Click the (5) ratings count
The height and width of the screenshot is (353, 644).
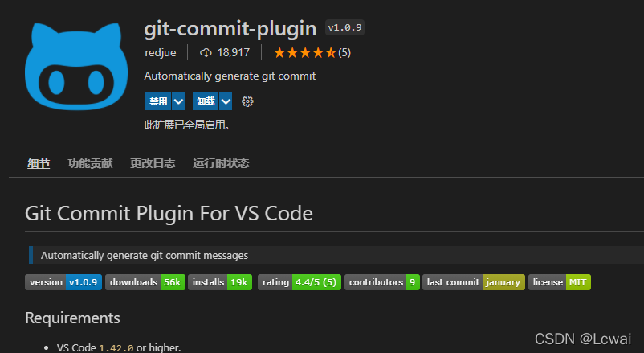tap(344, 52)
